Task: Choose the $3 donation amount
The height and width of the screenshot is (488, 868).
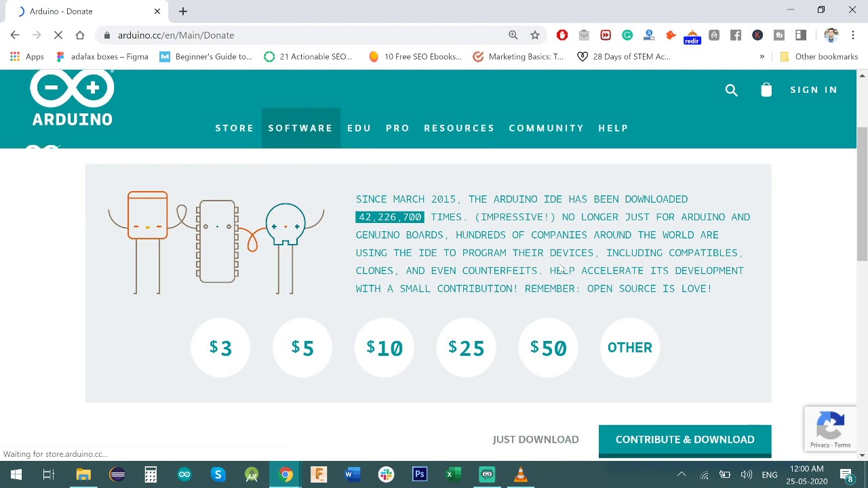Action: [220, 348]
